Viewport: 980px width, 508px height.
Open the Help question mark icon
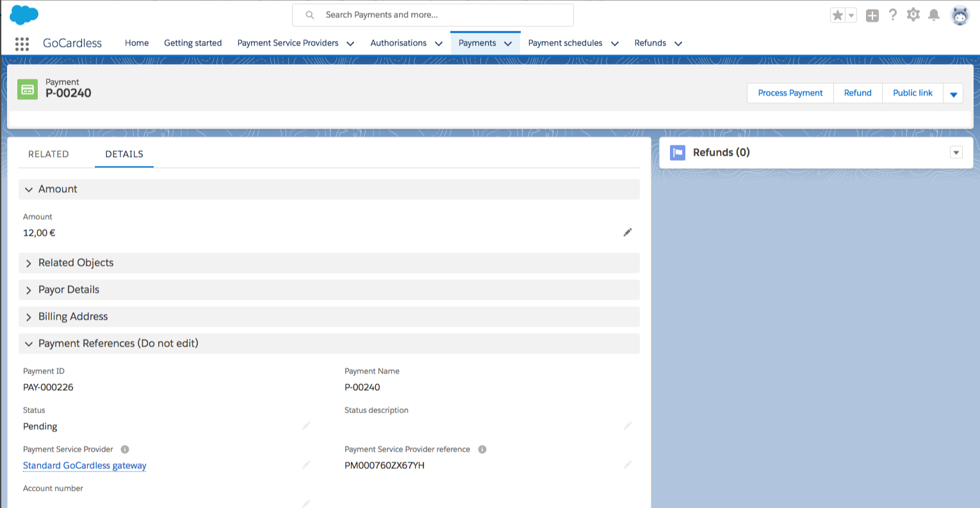click(x=893, y=15)
